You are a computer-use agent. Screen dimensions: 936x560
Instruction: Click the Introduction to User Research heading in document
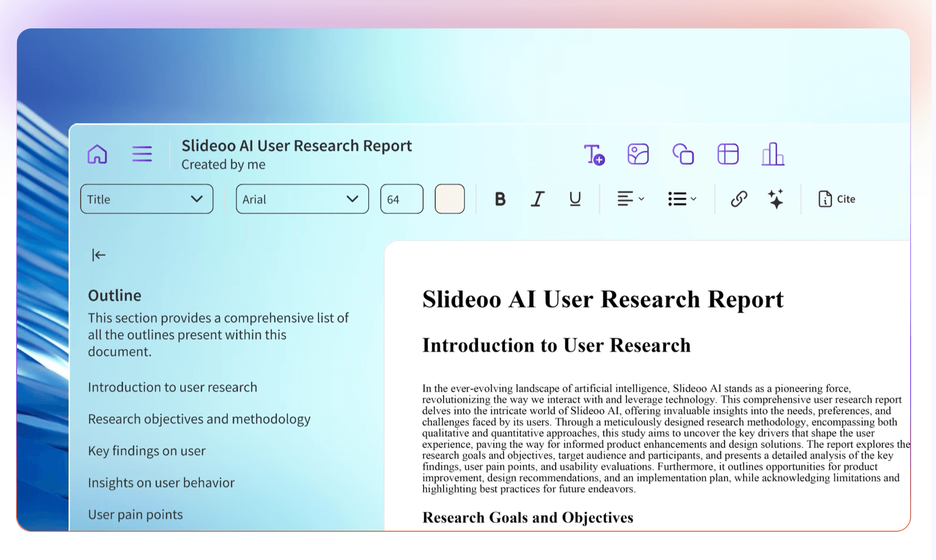[556, 346]
